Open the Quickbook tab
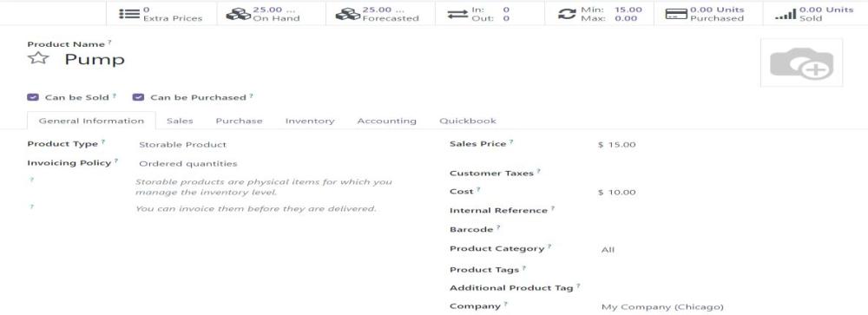This screenshot has height=315, width=868. pyautogui.click(x=468, y=121)
